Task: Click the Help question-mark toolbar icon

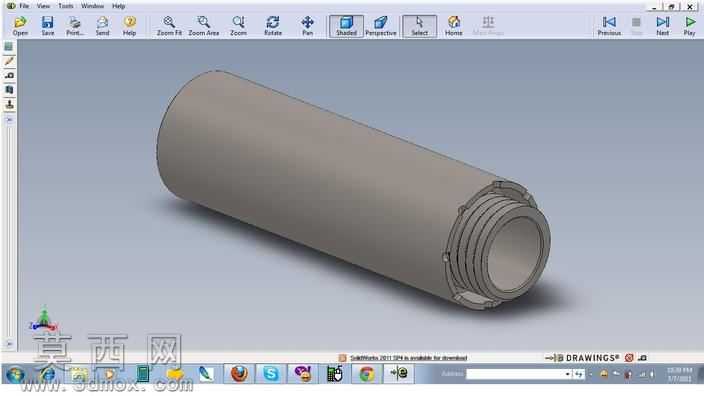Action: (x=129, y=26)
